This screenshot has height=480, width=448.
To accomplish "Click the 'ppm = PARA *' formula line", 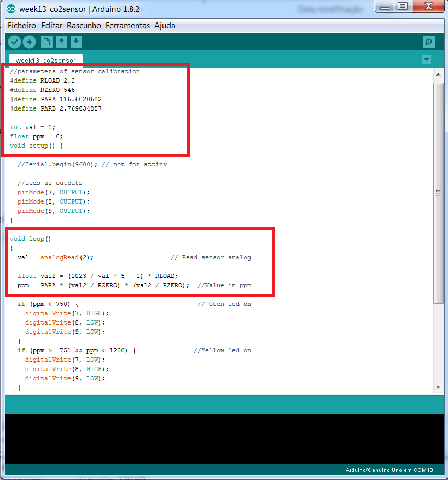I will click(x=103, y=285).
